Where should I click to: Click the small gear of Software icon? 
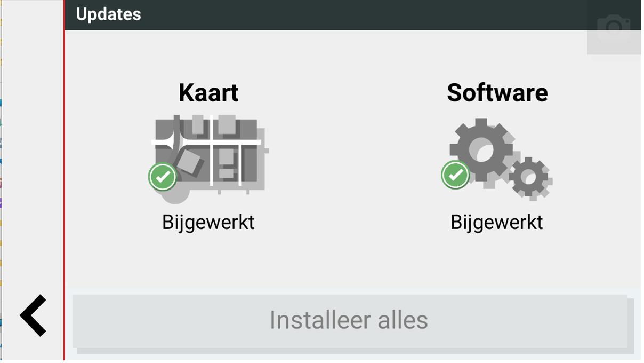click(529, 178)
